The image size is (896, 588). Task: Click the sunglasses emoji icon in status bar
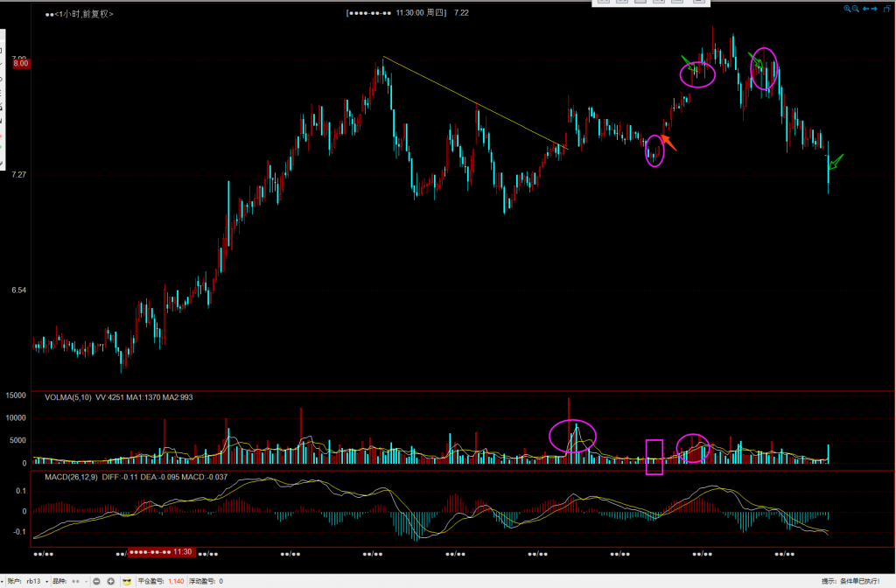(x=127, y=581)
